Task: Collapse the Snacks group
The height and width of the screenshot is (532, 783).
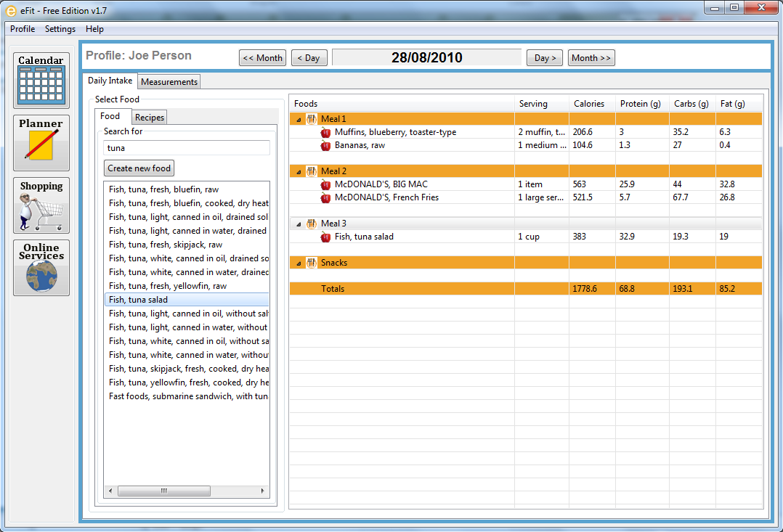Action: pyautogui.click(x=299, y=263)
